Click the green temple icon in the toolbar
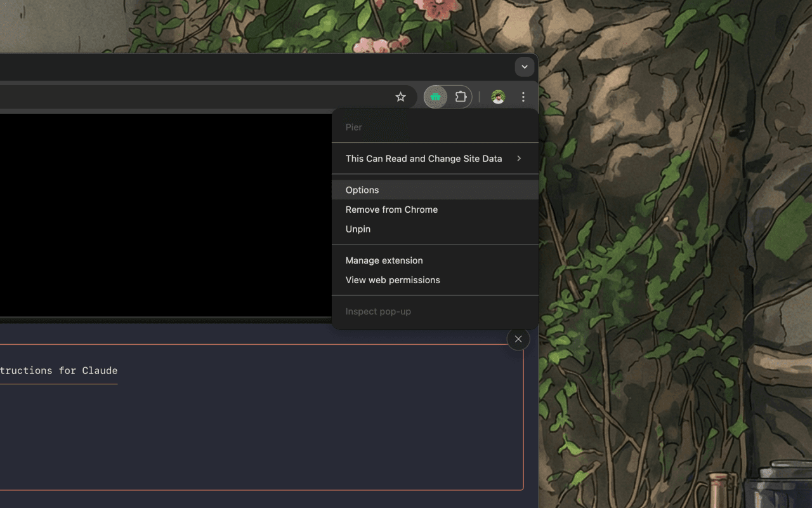This screenshot has height=508, width=812. click(435, 97)
